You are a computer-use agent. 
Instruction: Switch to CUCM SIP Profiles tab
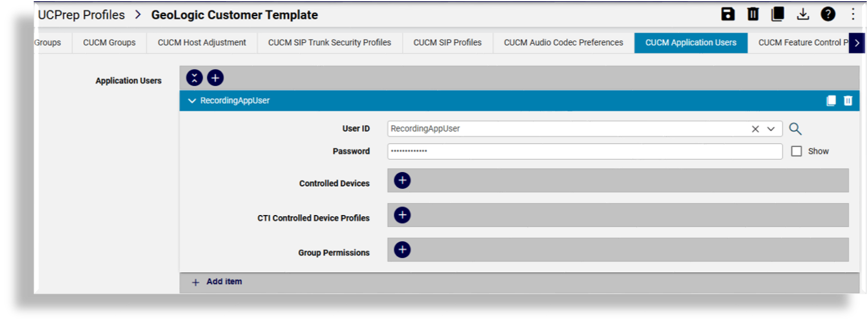point(447,42)
